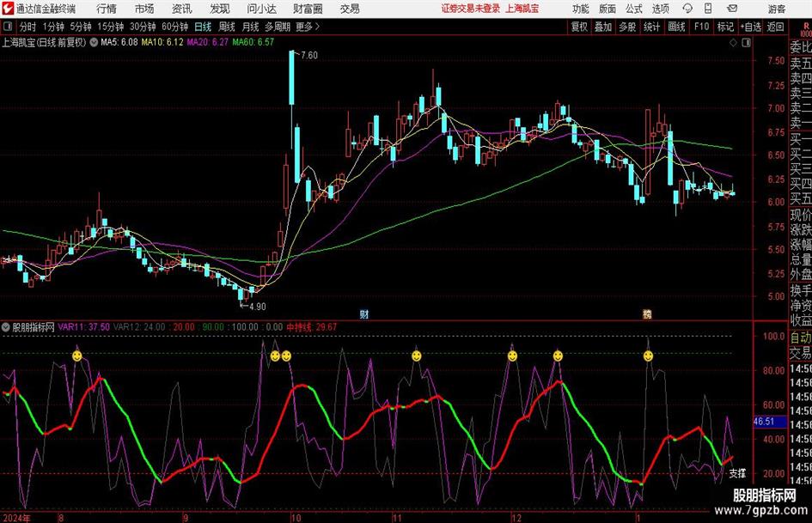812x523 pixels.
Task: Select the 日线 daily tab
Action: click(203, 27)
